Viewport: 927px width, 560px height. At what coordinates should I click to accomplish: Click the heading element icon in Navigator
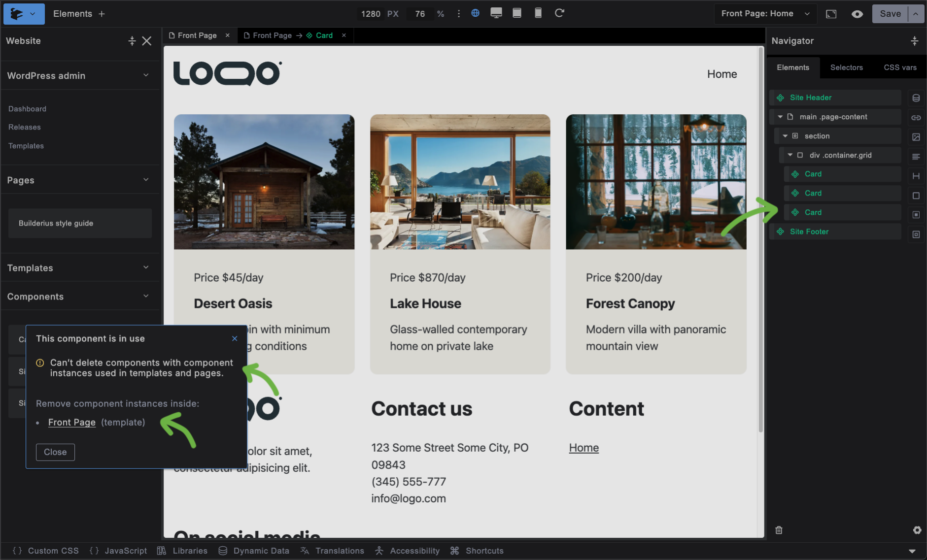(916, 176)
